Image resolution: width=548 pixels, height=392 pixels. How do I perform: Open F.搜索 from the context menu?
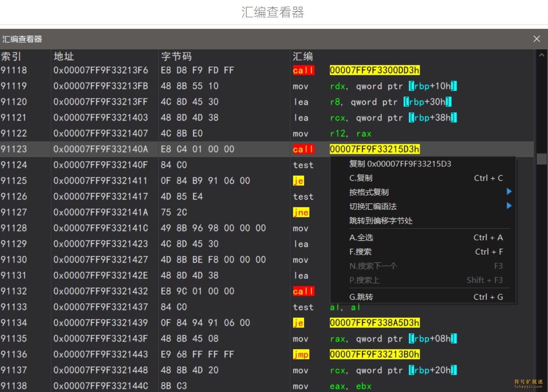click(360, 252)
